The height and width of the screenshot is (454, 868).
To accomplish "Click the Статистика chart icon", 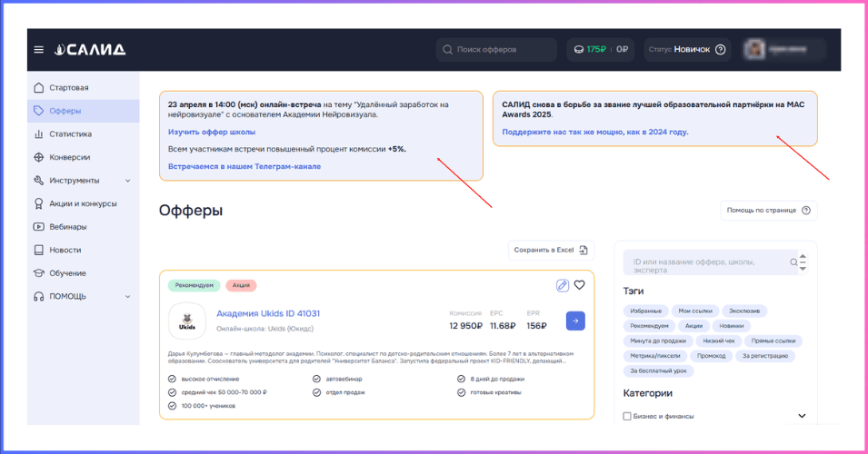I will [39, 133].
